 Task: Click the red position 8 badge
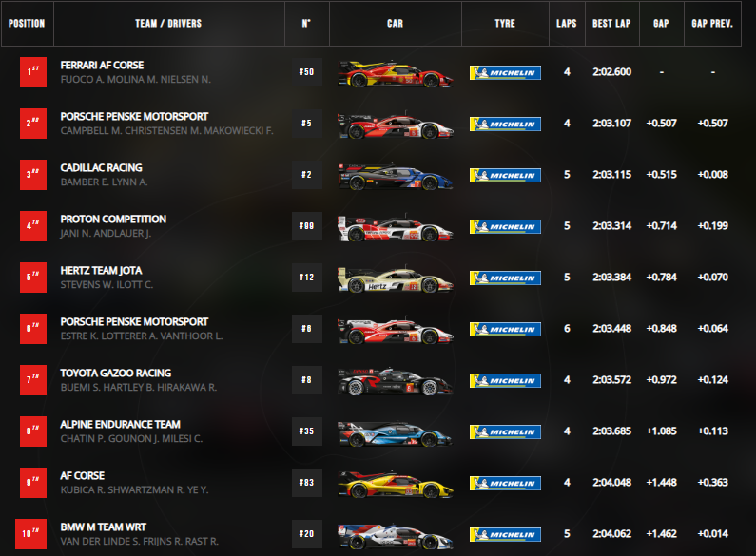coord(33,431)
